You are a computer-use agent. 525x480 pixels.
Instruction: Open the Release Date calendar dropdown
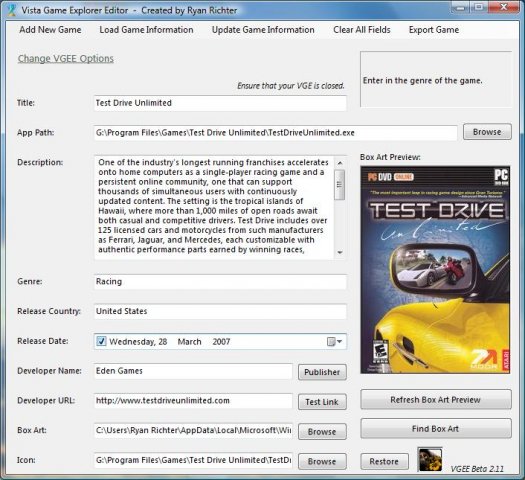(334, 341)
